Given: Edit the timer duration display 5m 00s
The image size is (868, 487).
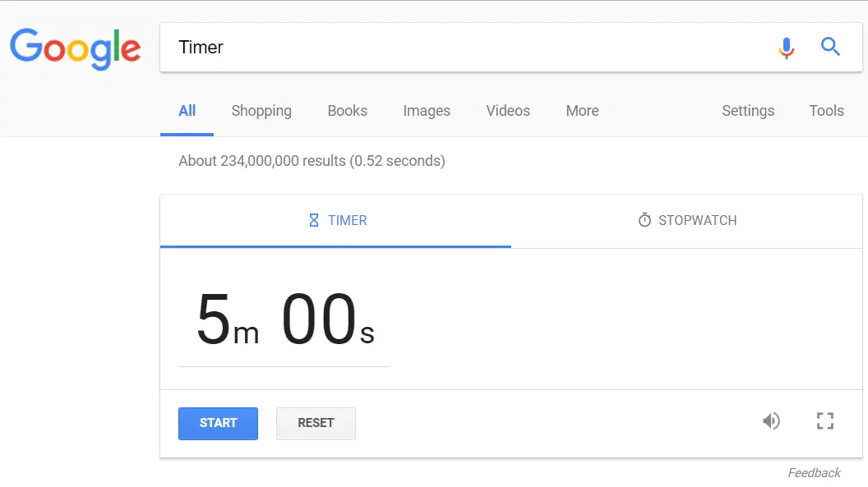Looking at the screenshot, I should pyautogui.click(x=284, y=319).
